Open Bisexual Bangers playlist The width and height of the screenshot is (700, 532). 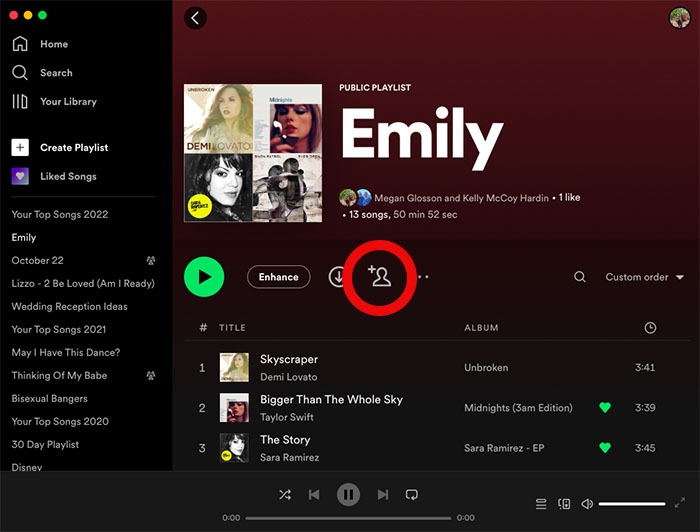click(x=50, y=399)
